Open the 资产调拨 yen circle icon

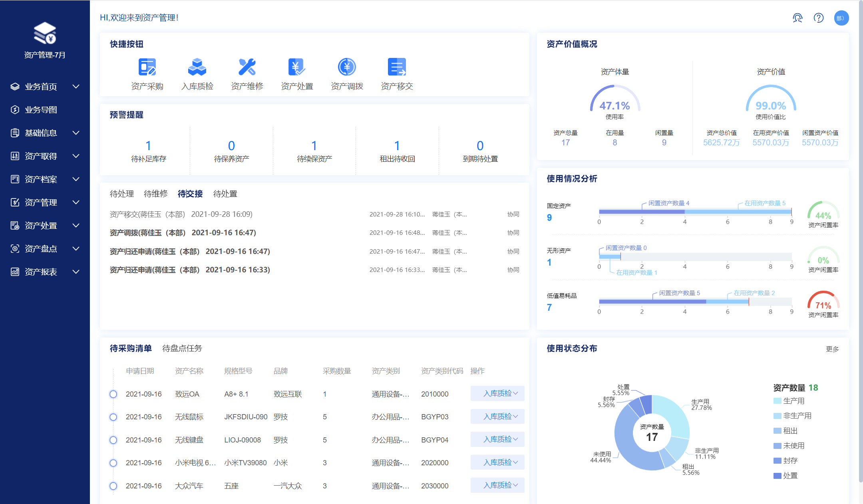pyautogui.click(x=346, y=67)
